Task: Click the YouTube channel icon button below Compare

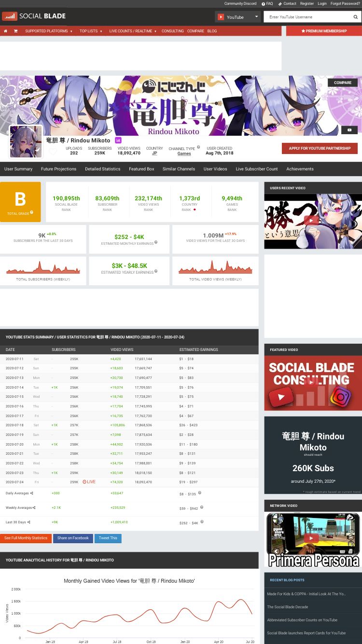Action: [349, 130]
